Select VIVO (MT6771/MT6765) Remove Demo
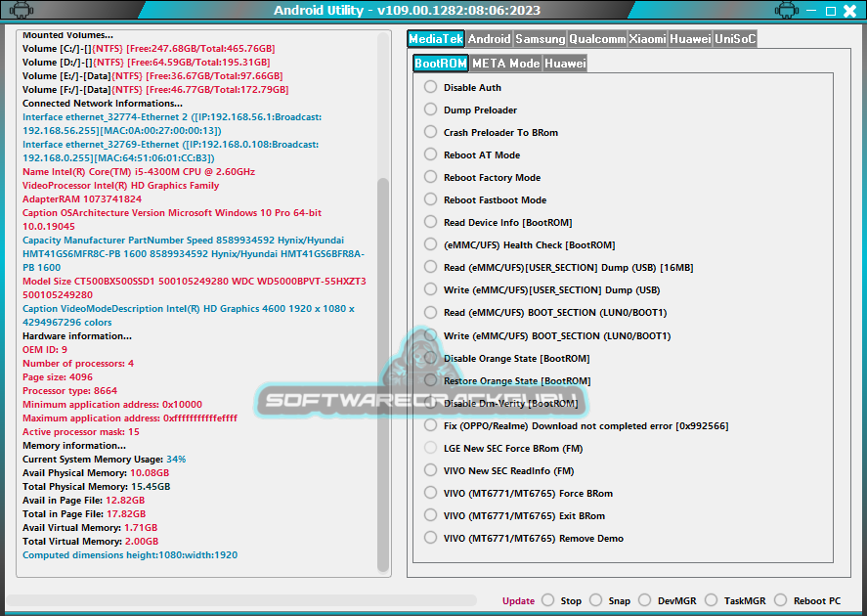 (x=430, y=538)
